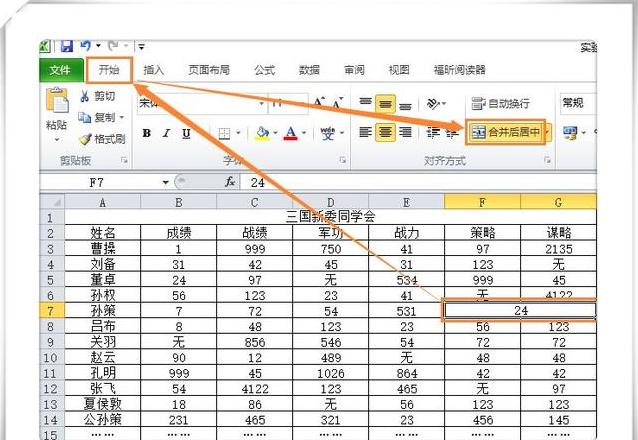
Task: Open the font group dialog launcher
Action: (x=343, y=160)
